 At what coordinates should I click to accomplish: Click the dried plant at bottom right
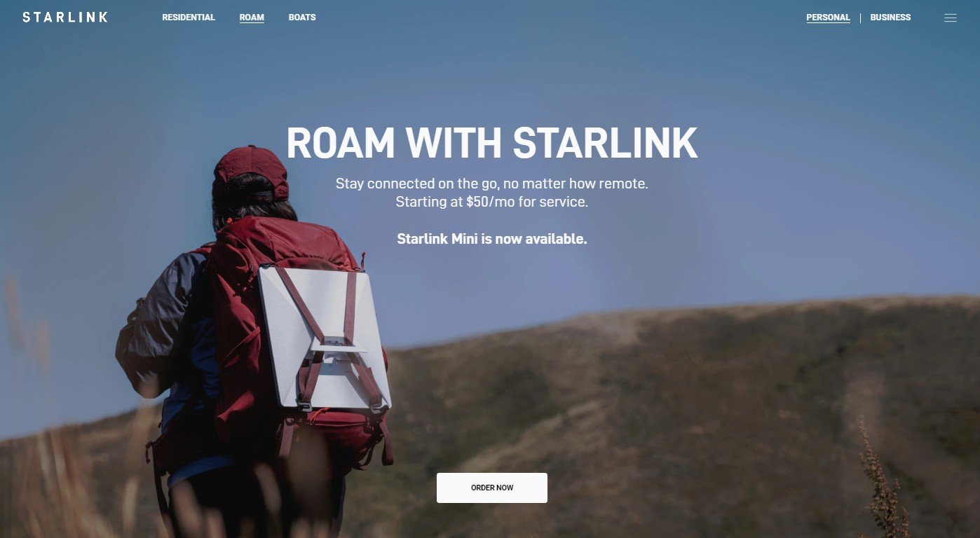click(x=883, y=483)
